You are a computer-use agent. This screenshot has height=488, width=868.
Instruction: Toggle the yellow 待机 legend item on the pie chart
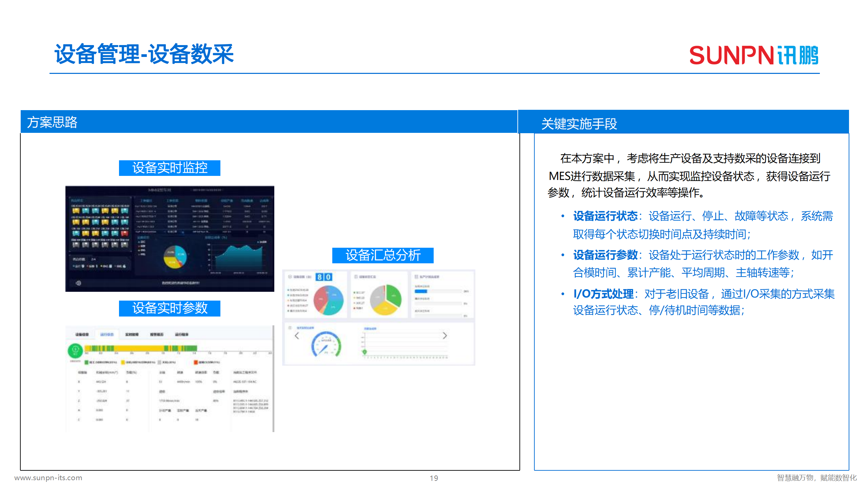[x=355, y=298]
